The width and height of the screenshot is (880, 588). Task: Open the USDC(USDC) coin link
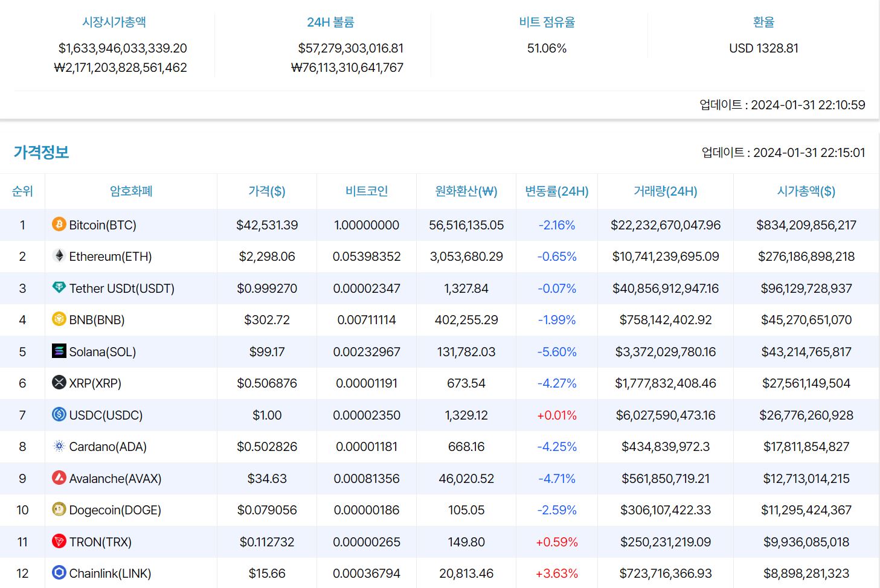pyautogui.click(x=106, y=415)
